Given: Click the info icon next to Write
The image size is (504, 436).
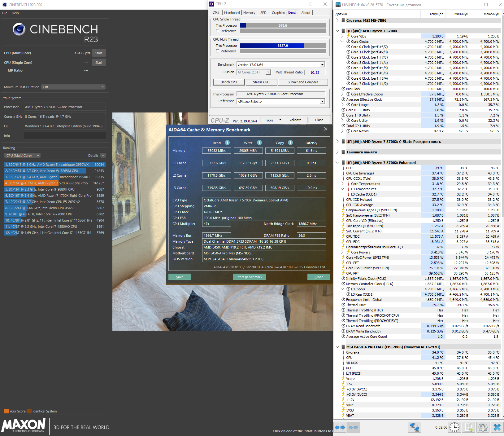Looking at the screenshot, I should point(259,143).
